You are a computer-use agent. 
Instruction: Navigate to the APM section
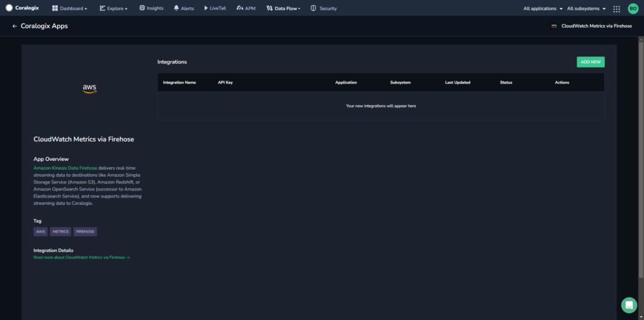[x=246, y=8]
